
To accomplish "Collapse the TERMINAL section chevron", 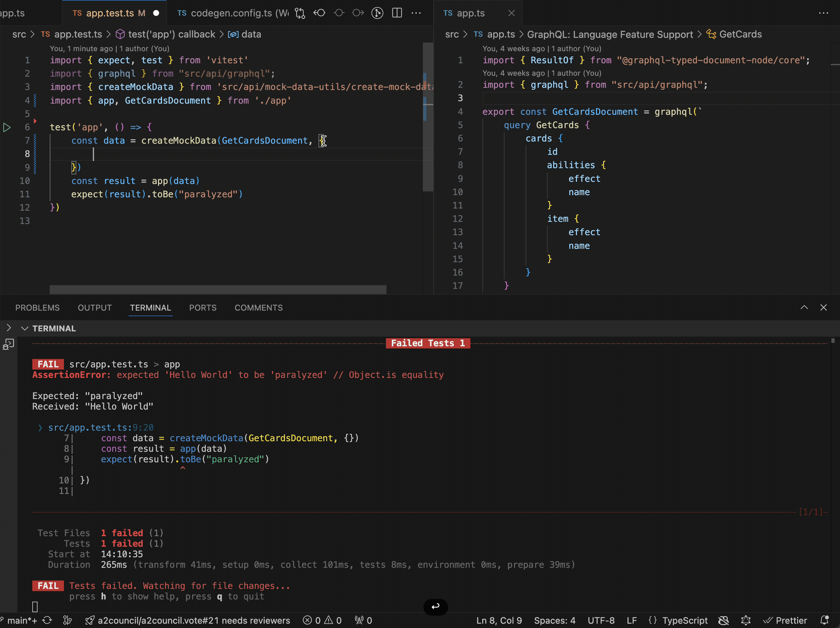I will pos(25,328).
